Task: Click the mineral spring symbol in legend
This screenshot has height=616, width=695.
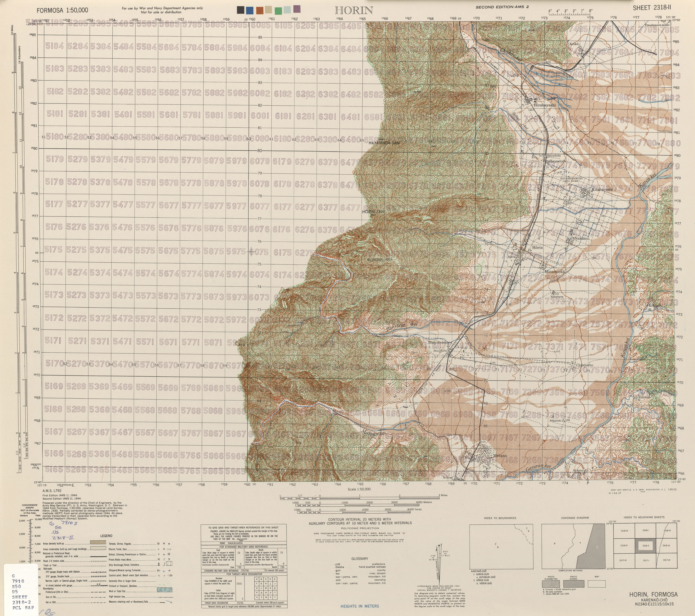Action: pos(164,571)
